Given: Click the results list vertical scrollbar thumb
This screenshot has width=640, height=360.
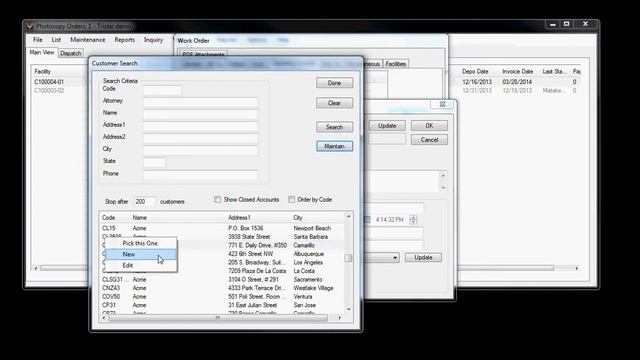Looking at the screenshot, I should tap(348, 258).
